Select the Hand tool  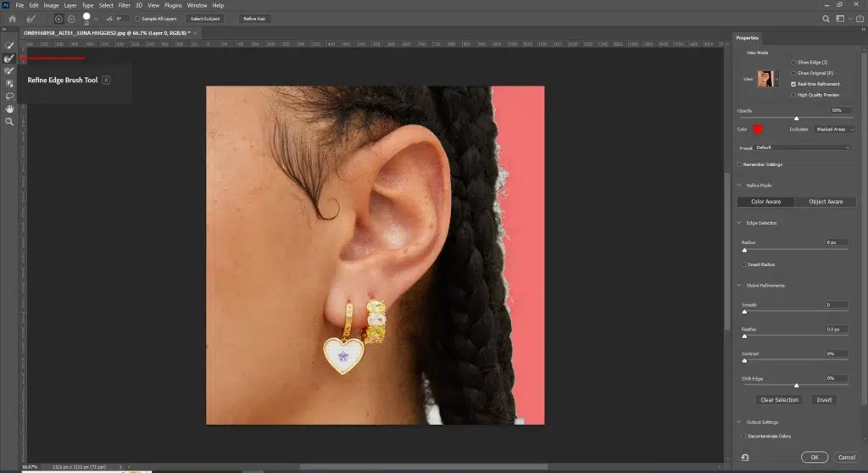click(9, 109)
